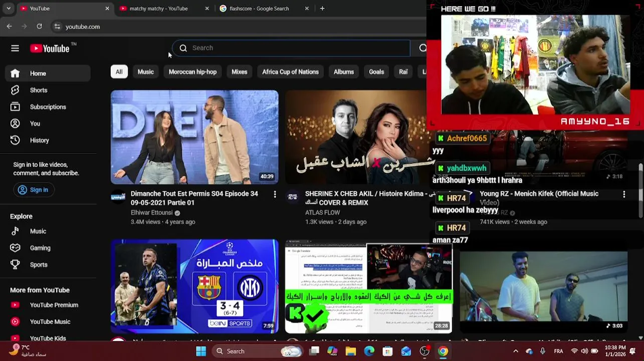Open Dimanche Tout Est Permis video title
The width and height of the screenshot is (644, 361).
point(194,198)
